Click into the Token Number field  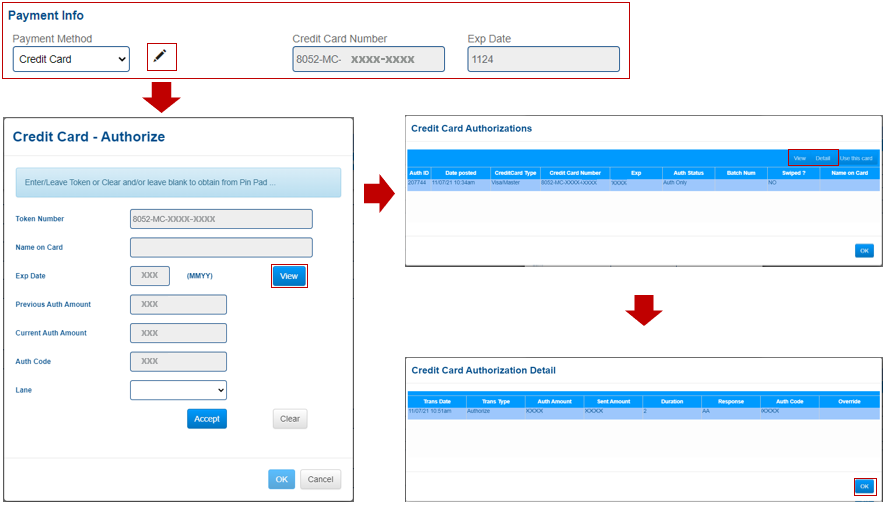pyautogui.click(x=221, y=219)
